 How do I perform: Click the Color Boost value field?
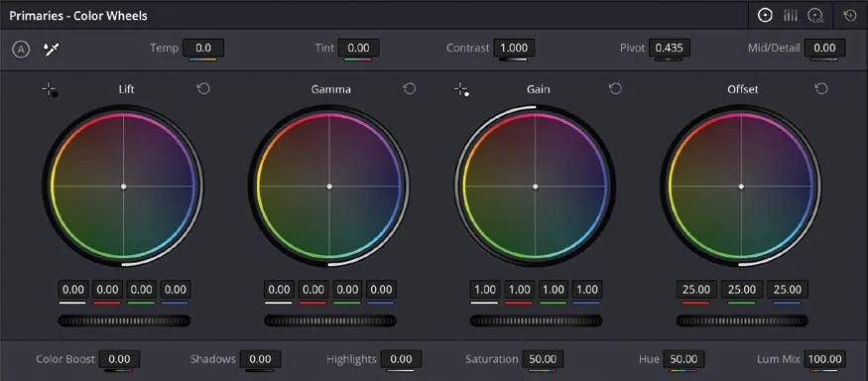click(119, 359)
